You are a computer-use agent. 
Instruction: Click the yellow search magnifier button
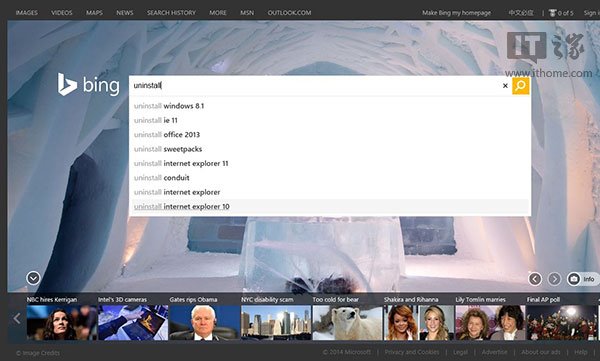[x=520, y=86]
